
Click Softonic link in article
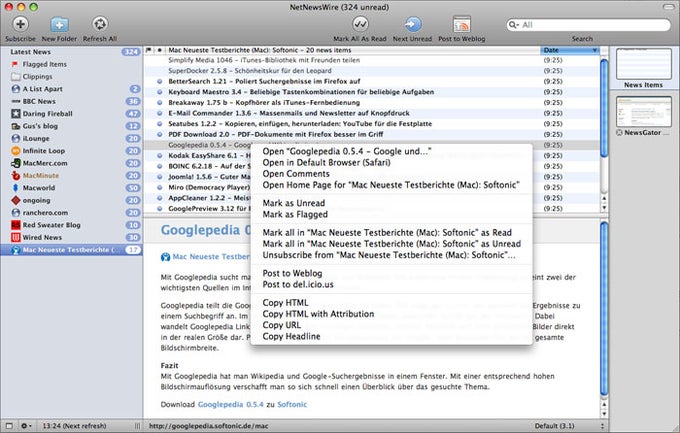(x=292, y=404)
